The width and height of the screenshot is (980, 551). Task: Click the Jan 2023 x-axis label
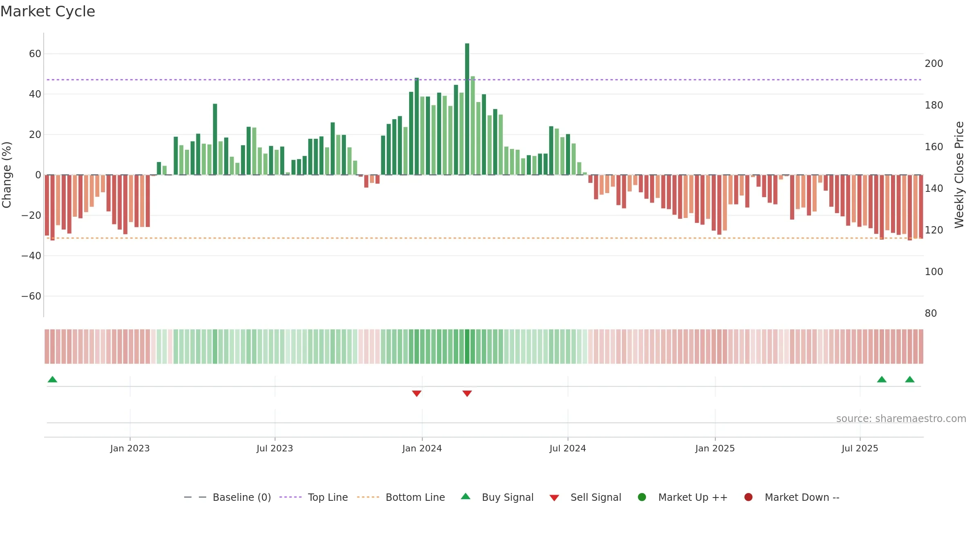click(130, 448)
